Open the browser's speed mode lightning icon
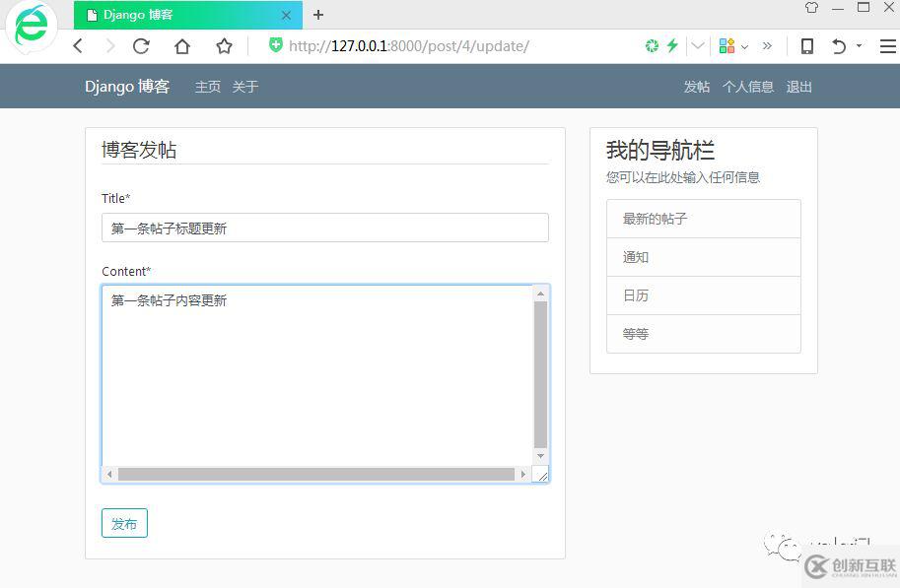The width and height of the screenshot is (900, 588). [671, 45]
